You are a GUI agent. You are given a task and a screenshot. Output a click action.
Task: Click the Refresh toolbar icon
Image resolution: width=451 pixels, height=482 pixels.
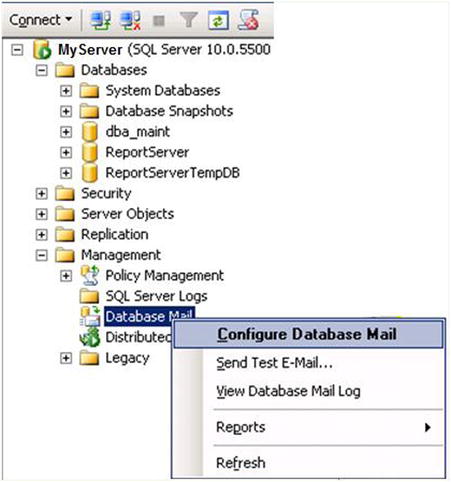[219, 20]
